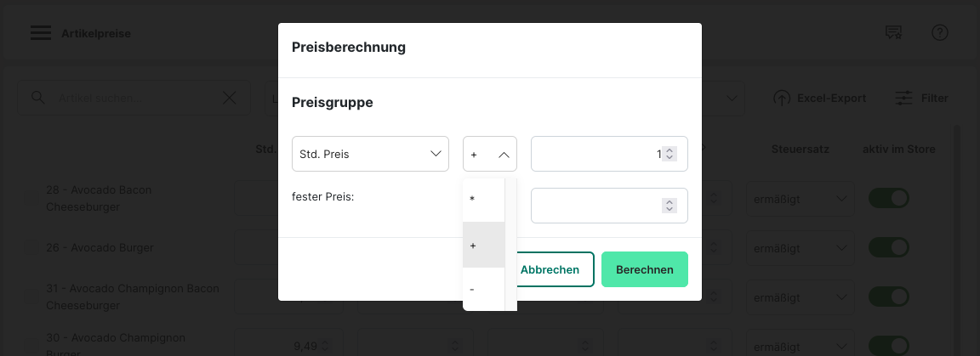Click the stepper on the value field
Screen dimensions: 980x356
coord(669,155)
